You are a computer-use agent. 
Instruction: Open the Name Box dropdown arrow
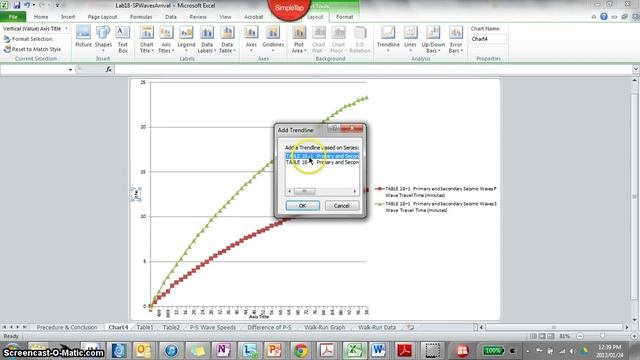pyautogui.click(x=70, y=70)
